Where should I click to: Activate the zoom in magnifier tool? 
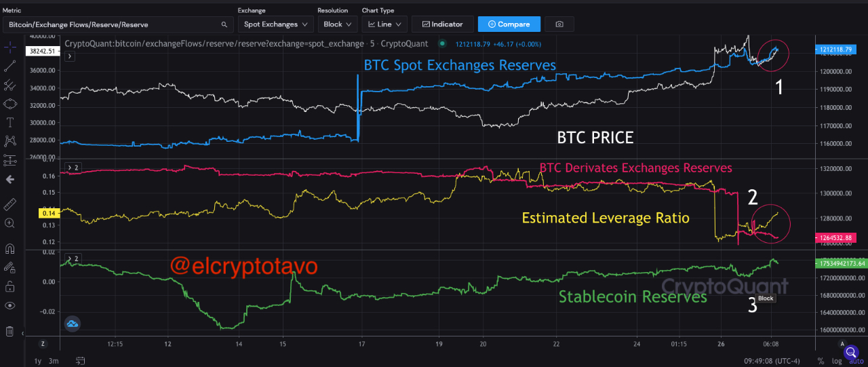[9, 223]
